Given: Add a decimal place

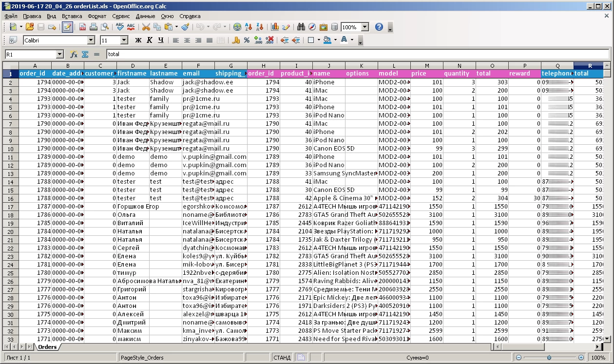Looking at the screenshot, I should pos(258,40).
